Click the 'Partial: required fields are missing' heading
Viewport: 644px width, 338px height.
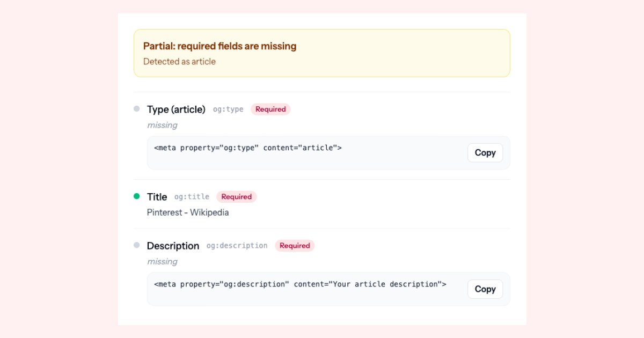(219, 46)
